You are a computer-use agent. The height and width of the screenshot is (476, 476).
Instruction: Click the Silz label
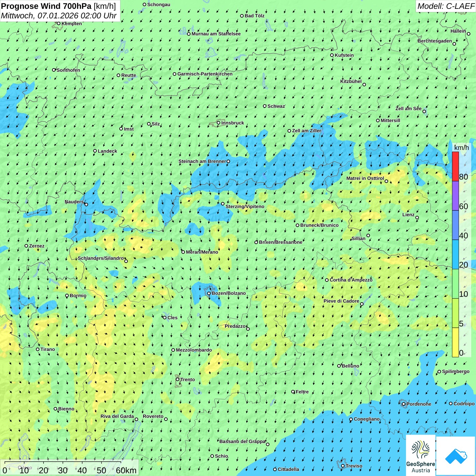[156, 124]
